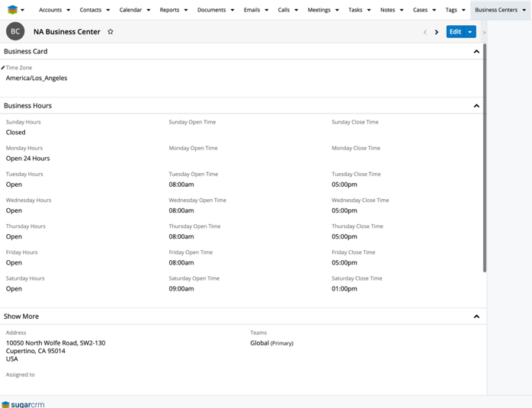Screen dimensions: 532x408
Task: Mark NA Business Center as favorite star
Action: point(111,32)
